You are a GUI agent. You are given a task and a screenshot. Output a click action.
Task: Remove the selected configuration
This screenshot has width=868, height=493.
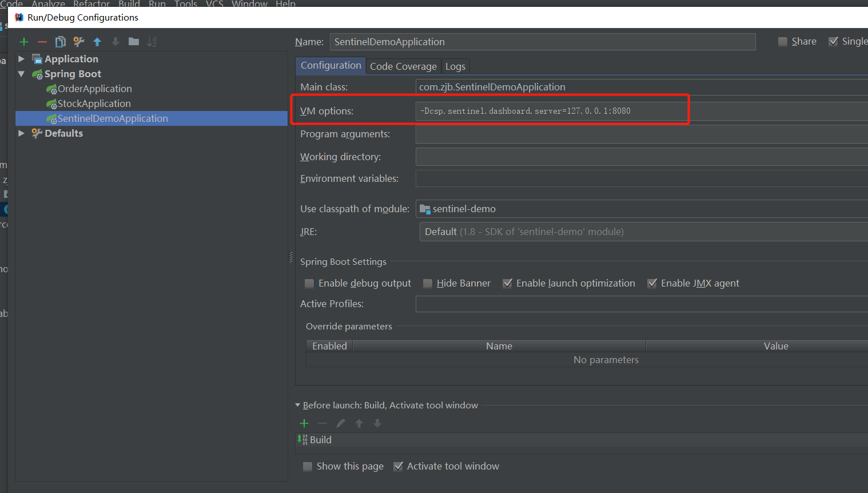tap(42, 41)
